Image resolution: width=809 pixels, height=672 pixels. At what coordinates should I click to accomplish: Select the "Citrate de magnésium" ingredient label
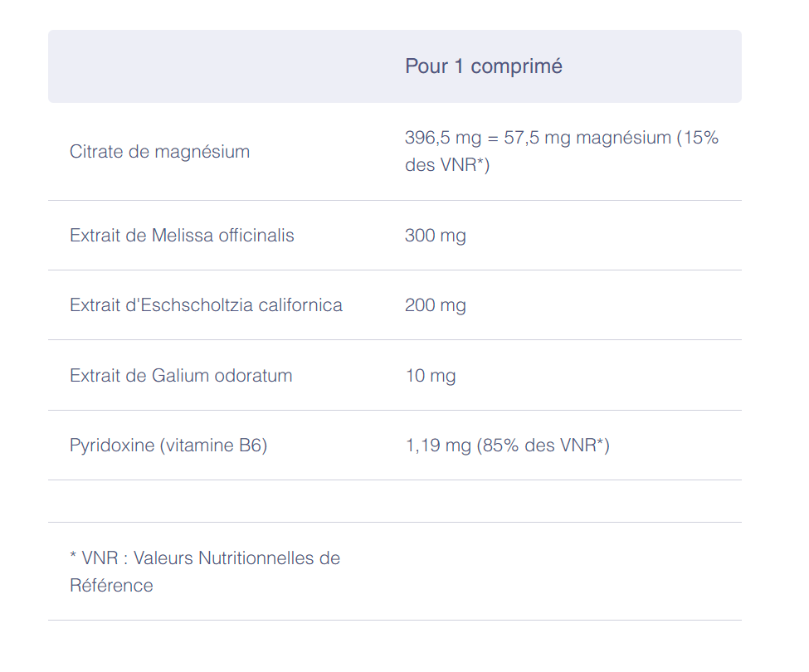(159, 152)
